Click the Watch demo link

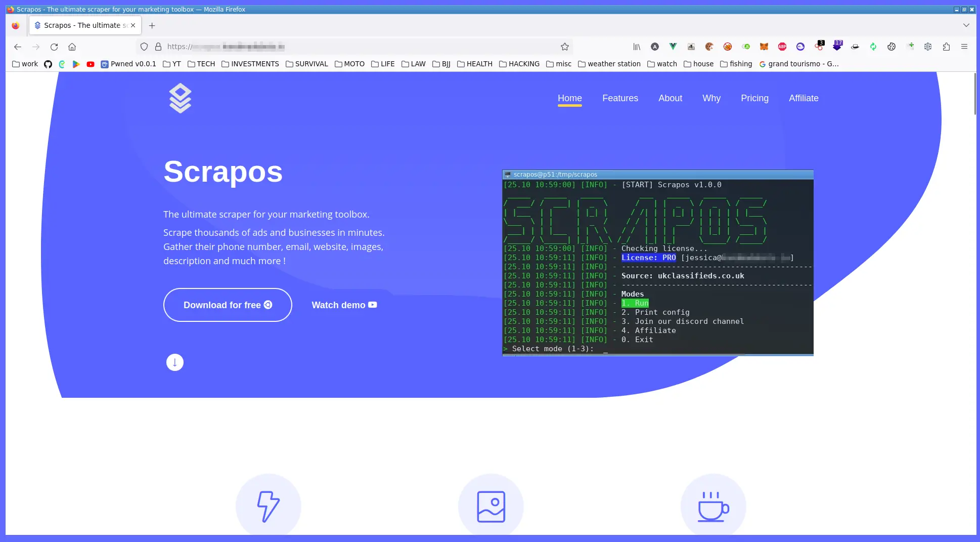click(x=344, y=305)
